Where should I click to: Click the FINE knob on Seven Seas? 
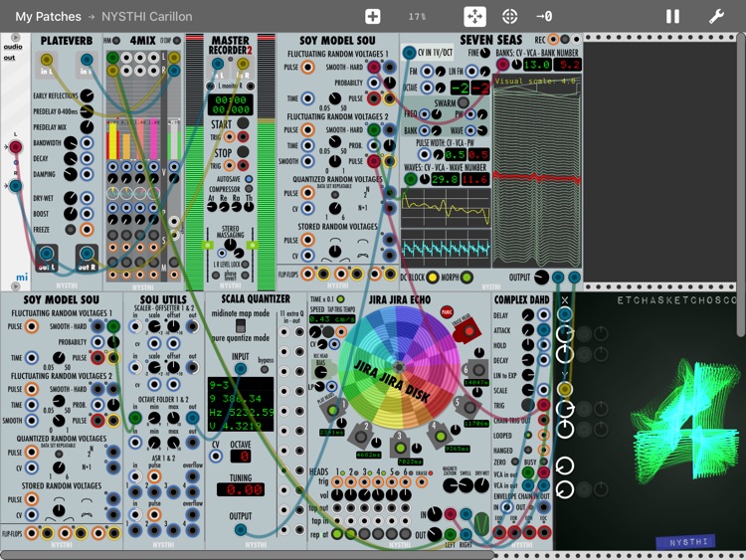pos(484,53)
